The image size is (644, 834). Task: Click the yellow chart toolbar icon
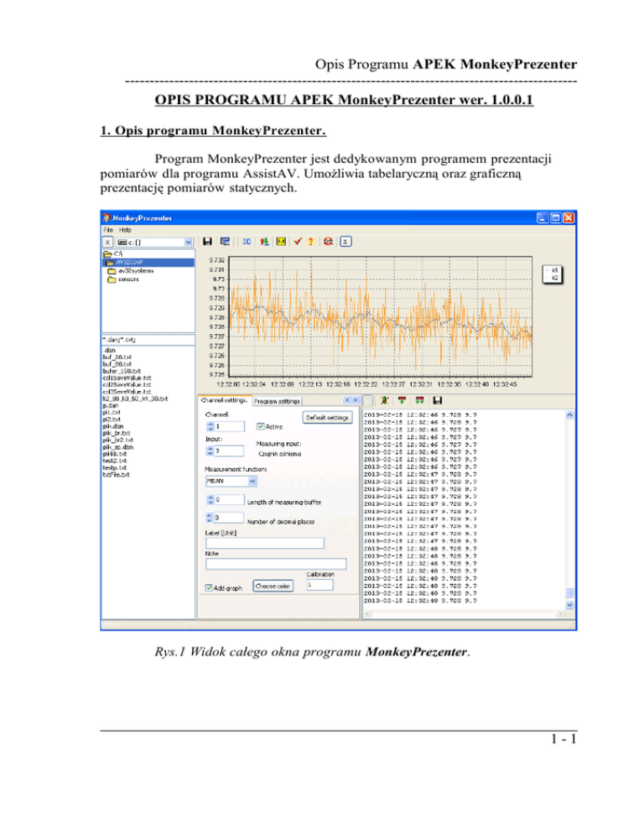click(x=280, y=242)
